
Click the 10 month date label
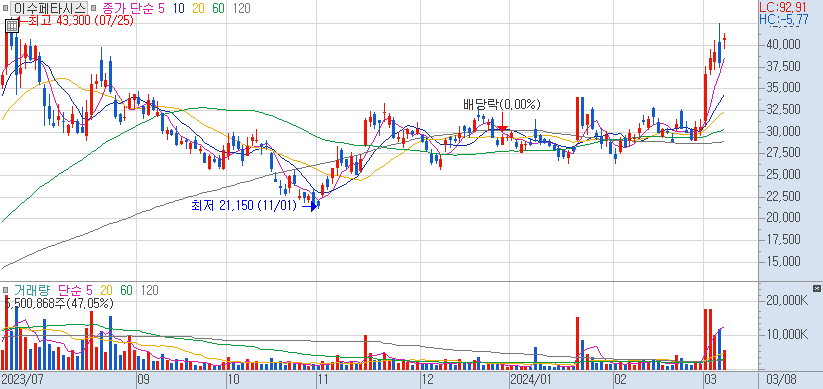[233, 380]
